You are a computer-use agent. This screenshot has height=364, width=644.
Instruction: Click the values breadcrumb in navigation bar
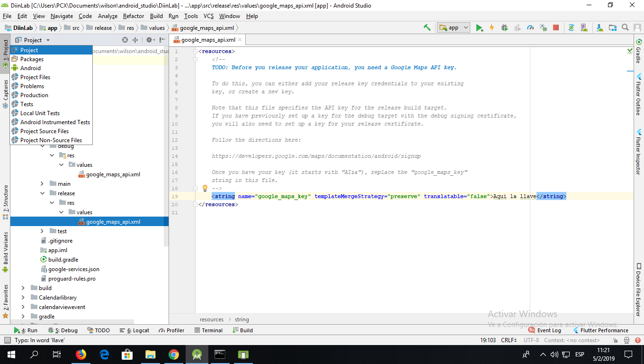[153, 28]
